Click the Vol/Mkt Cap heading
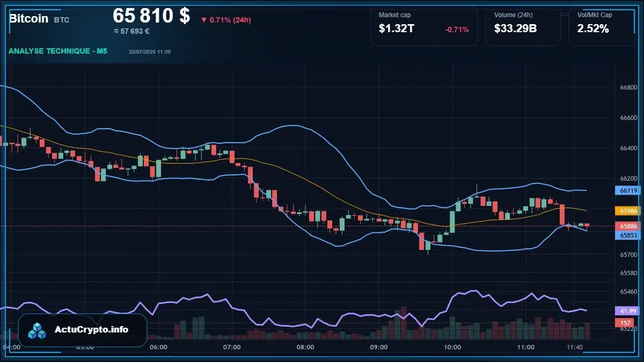 click(x=595, y=15)
